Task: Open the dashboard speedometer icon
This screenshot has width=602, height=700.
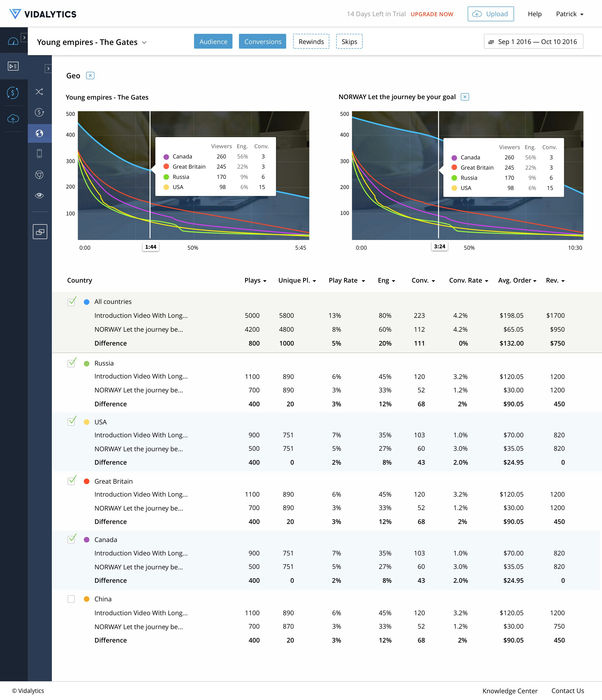Action: click(x=13, y=41)
